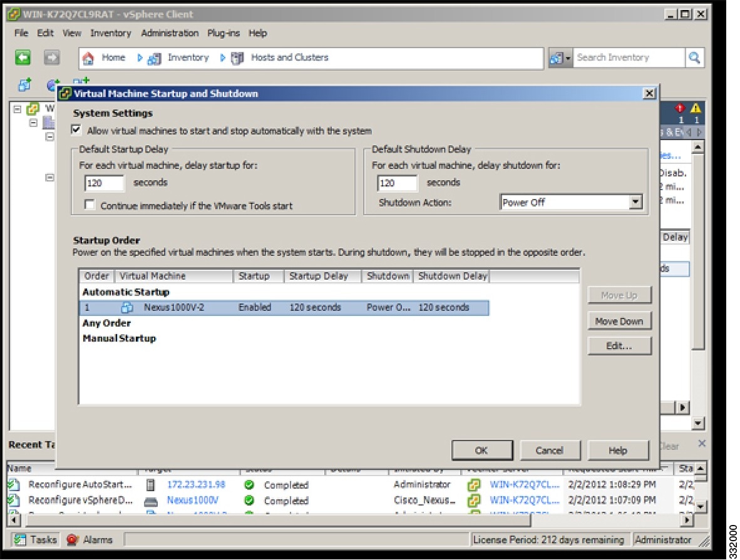Open the File menu

21,33
